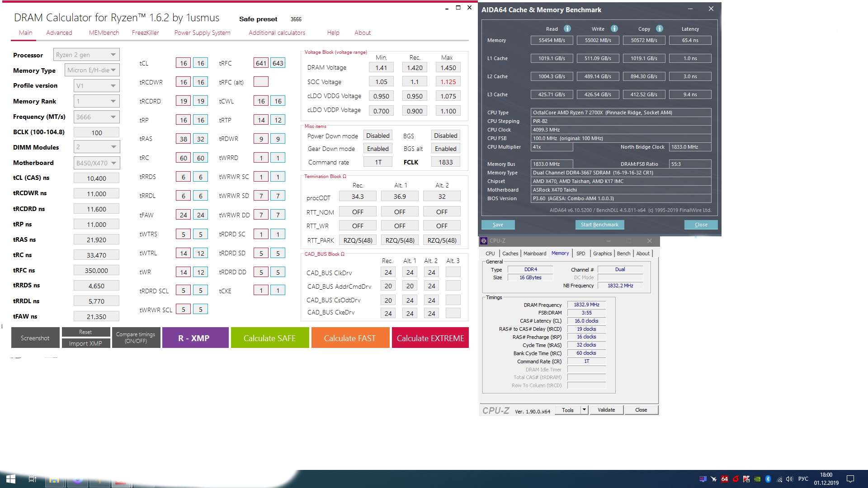Click the Read info icon in AIDA64
Viewport: 868px width, 488px height.
pyautogui.click(x=567, y=28)
